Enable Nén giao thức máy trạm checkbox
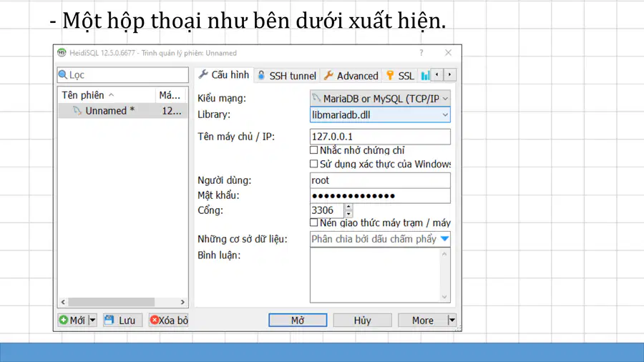The image size is (644, 362). tap(314, 222)
